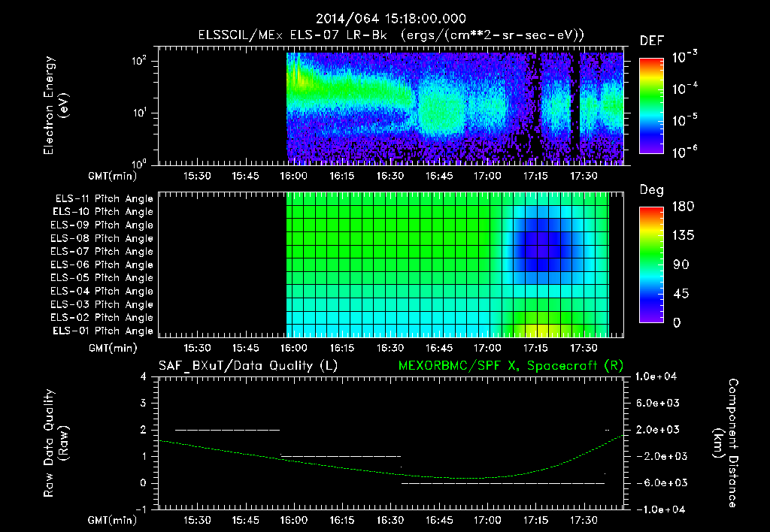
Task: Click the data quality line at level 2
Action: tap(227, 430)
